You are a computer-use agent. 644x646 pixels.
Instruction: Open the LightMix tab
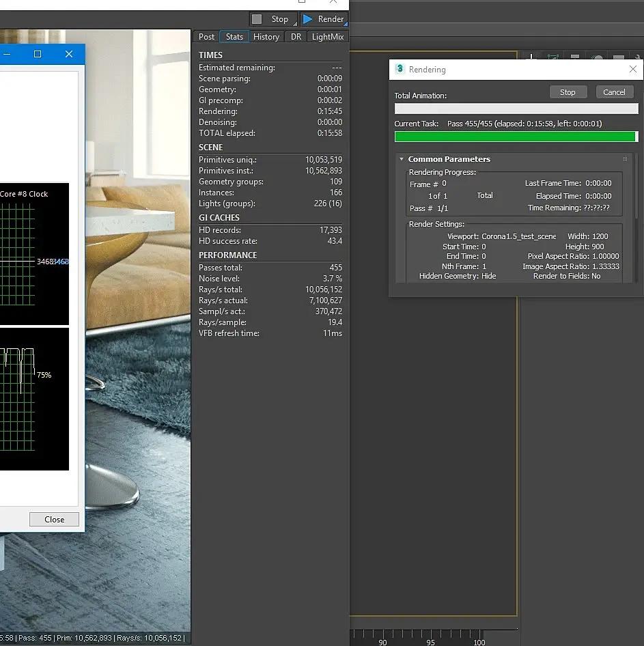(x=328, y=37)
